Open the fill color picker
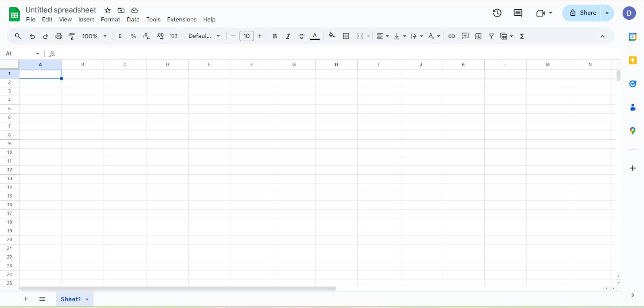Screen dimensions: 644x308 coord(332,36)
